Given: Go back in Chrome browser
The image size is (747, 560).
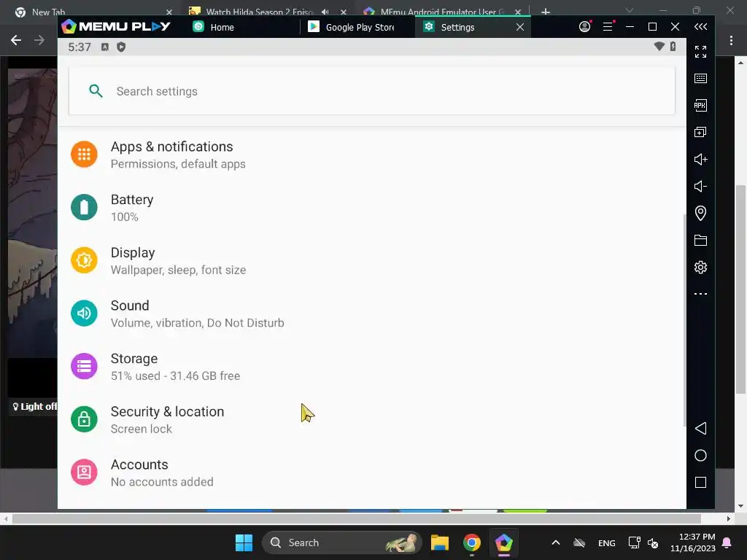Looking at the screenshot, I should click(16, 41).
